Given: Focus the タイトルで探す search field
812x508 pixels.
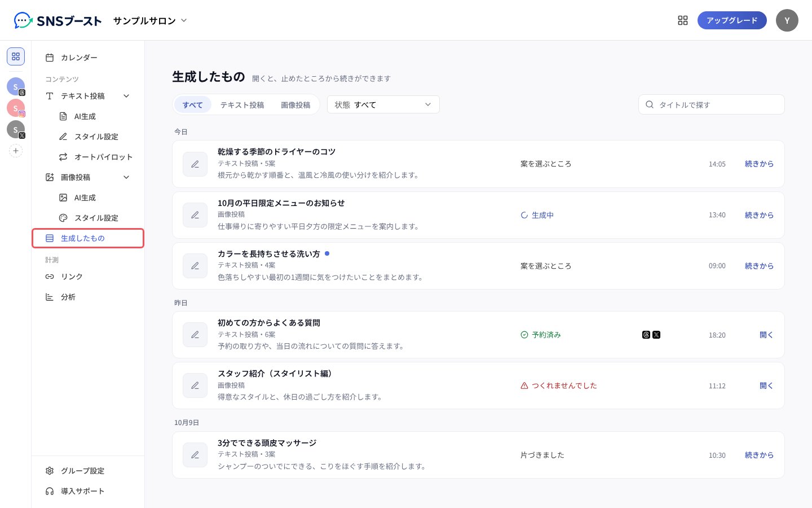Looking at the screenshot, I should 712,104.
